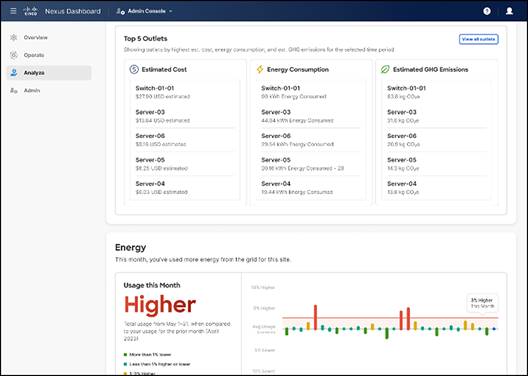Click the green More than 1% lower legend
Image resolution: width=528 pixels, height=376 pixels.
click(147, 354)
